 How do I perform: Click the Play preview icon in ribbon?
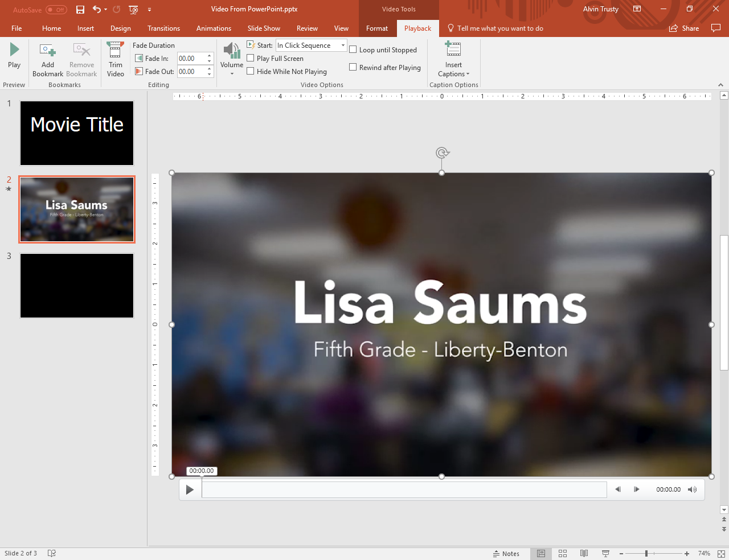pos(14,56)
